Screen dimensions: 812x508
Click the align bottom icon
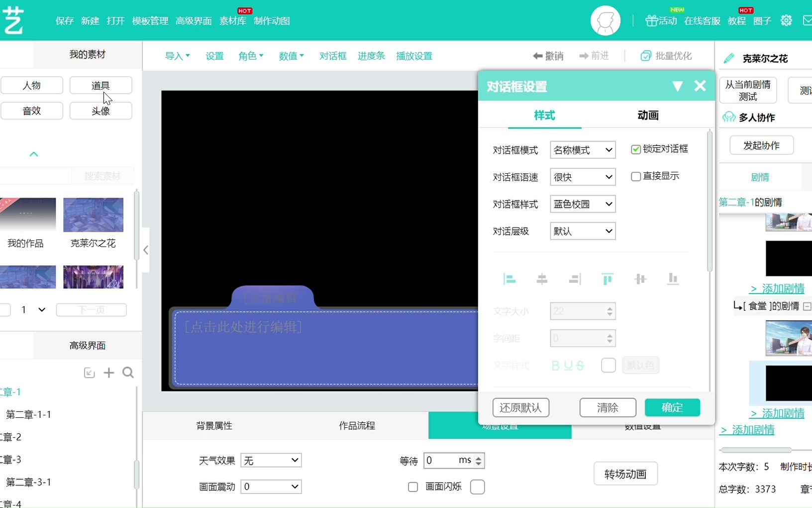click(673, 279)
